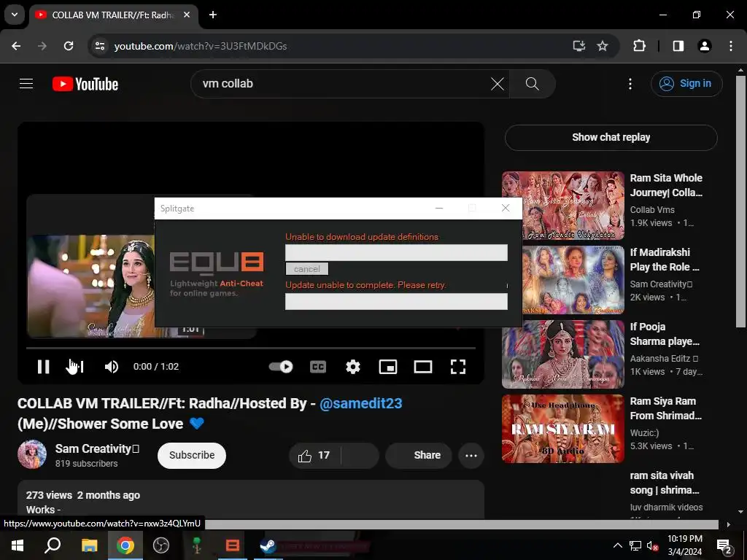Bookmark this page with star
The image size is (747, 560).
pos(603,46)
